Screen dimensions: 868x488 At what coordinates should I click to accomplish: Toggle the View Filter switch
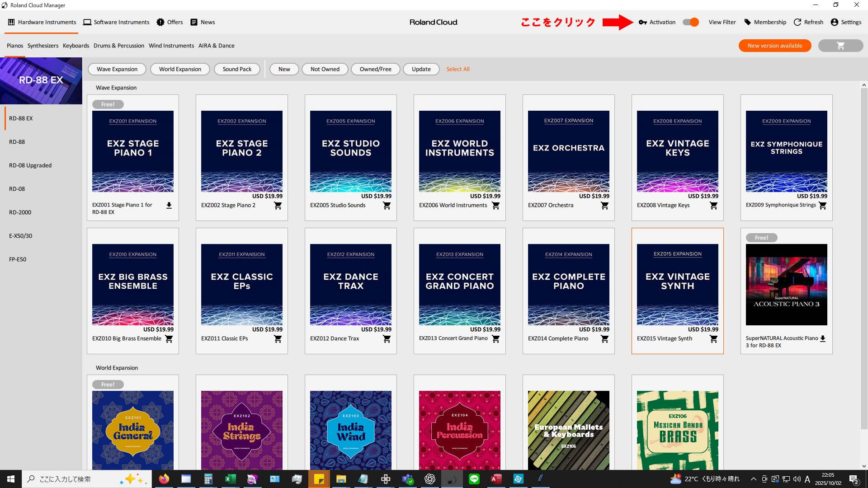[691, 22]
